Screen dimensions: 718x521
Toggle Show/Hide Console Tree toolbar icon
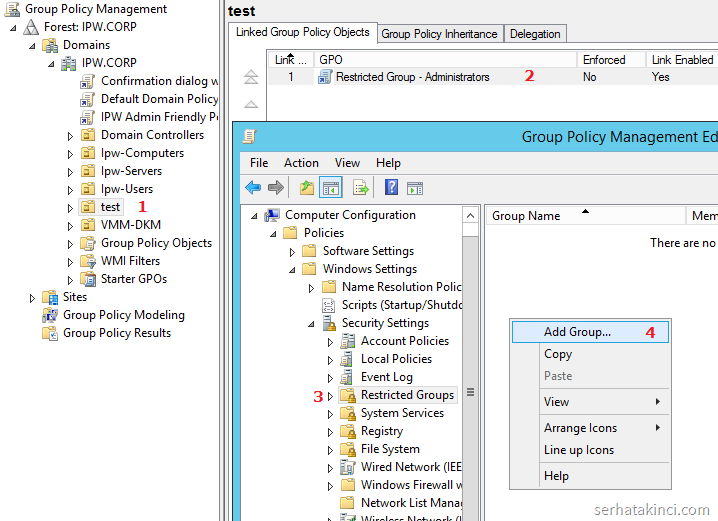[x=330, y=188]
